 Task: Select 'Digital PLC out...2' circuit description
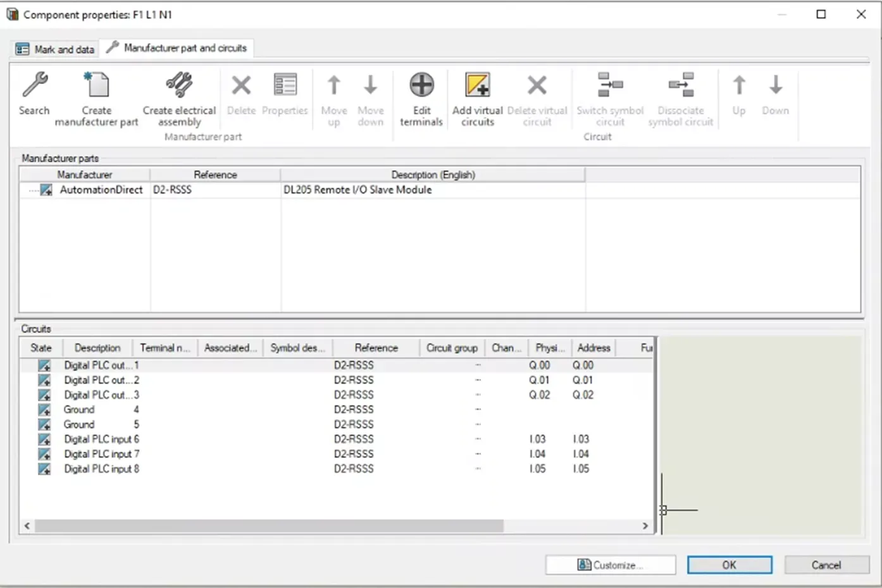click(x=101, y=380)
